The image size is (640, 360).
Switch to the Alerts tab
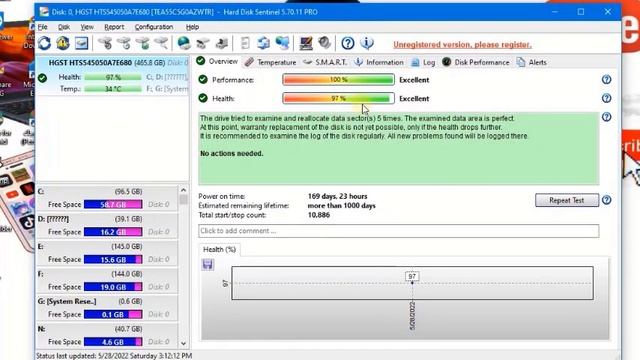tap(531, 62)
